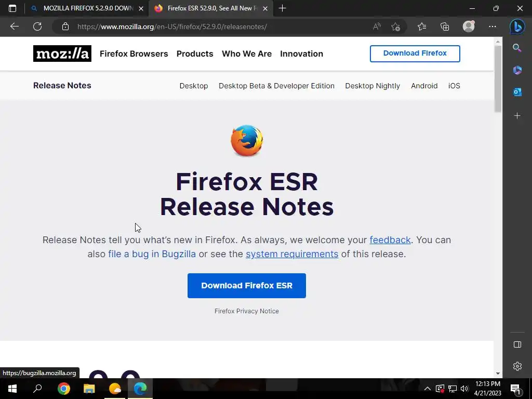Open Outlook icon in sidebar

point(517,92)
